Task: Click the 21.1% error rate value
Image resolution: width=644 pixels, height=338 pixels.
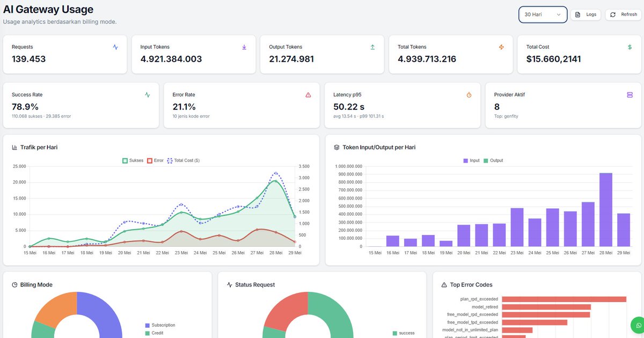Action: pyautogui.click(x=184, y=107)
